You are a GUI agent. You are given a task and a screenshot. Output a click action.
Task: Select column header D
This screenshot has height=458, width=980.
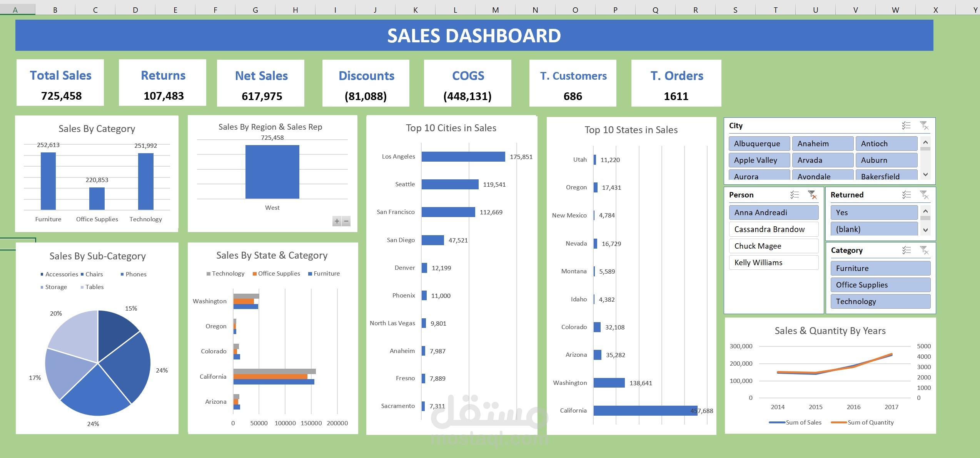135,10
